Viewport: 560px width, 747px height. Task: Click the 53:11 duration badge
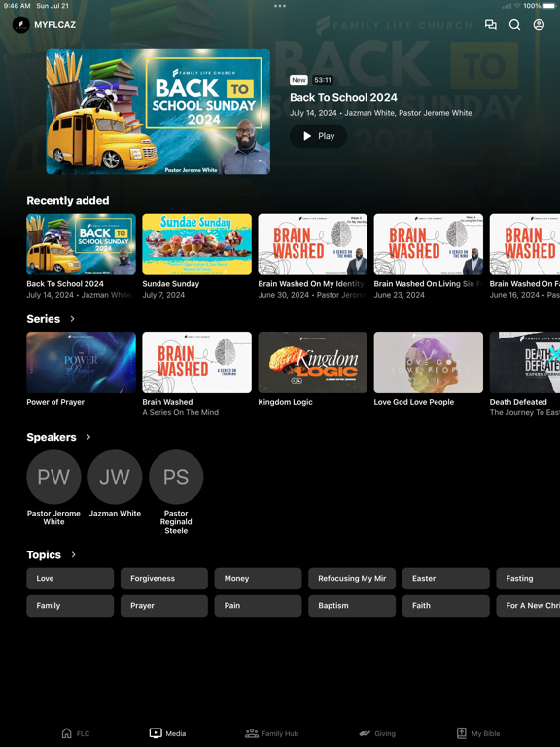tap(323, 80)
